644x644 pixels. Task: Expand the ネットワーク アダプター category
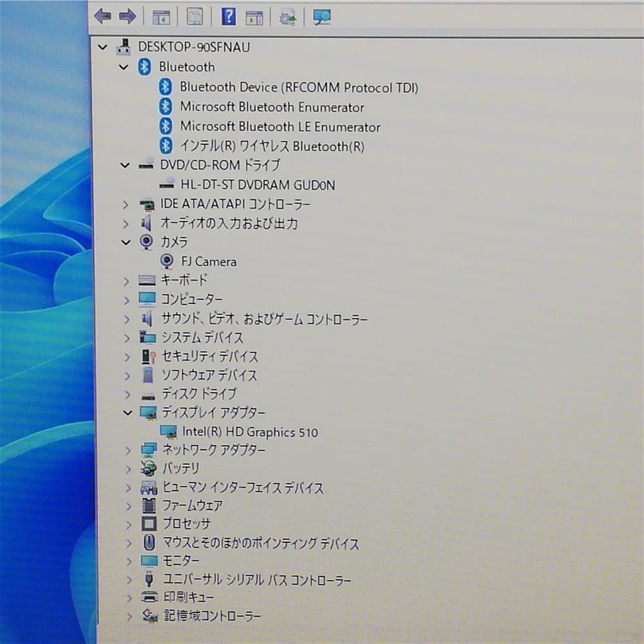click(x=128, y=451)
